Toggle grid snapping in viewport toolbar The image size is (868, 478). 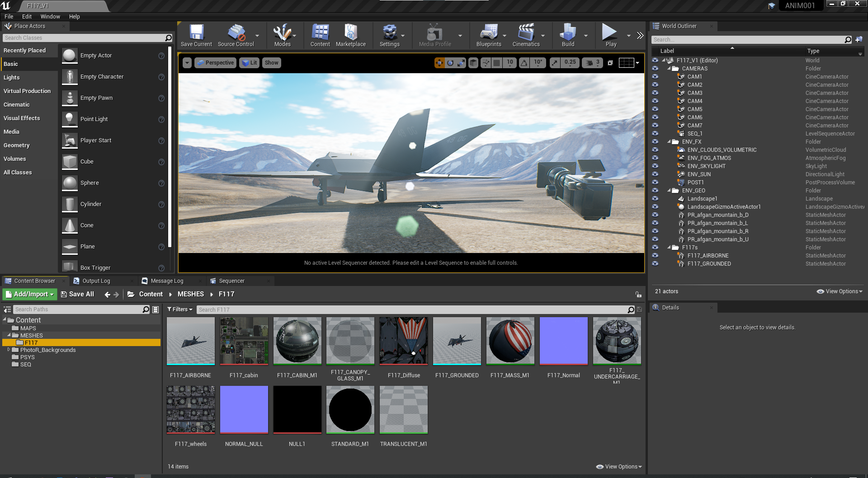(497, 63)
